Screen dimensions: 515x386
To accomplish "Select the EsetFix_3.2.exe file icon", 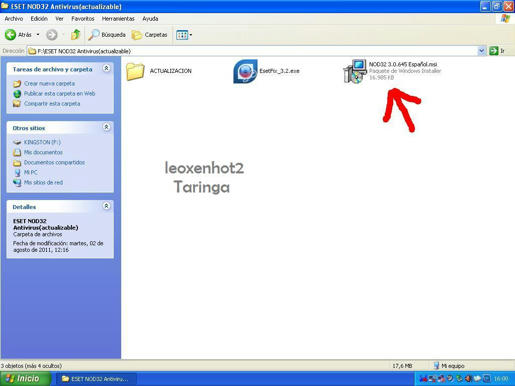I will 245,71.
